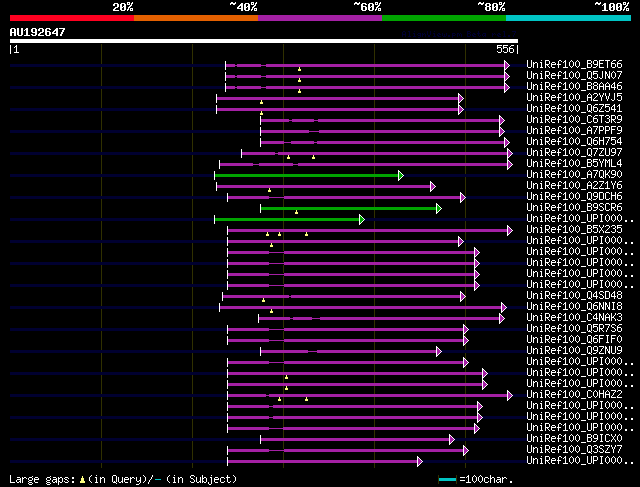This screenshot has width=640, height=487.
Task: Select the UniRef100_Q9DCH6 label
Action: [574, 197]
